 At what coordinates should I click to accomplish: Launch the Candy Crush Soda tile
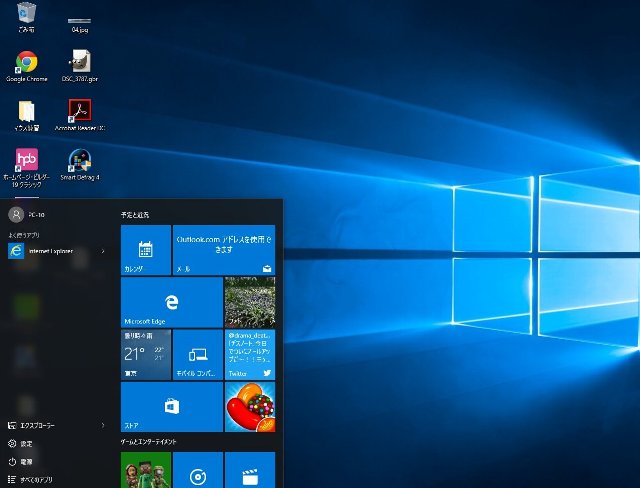249,406
